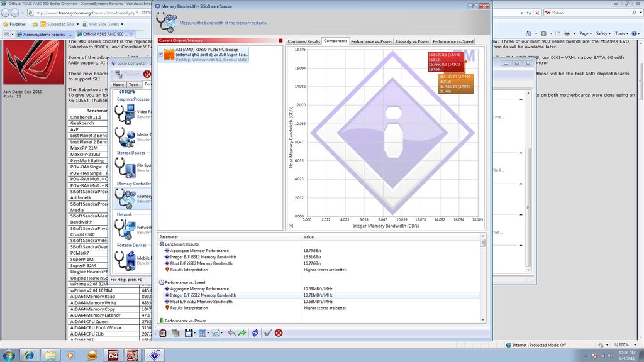
Task: Open the Home tab in Sandra main window
Action: (x=118, y=85)
